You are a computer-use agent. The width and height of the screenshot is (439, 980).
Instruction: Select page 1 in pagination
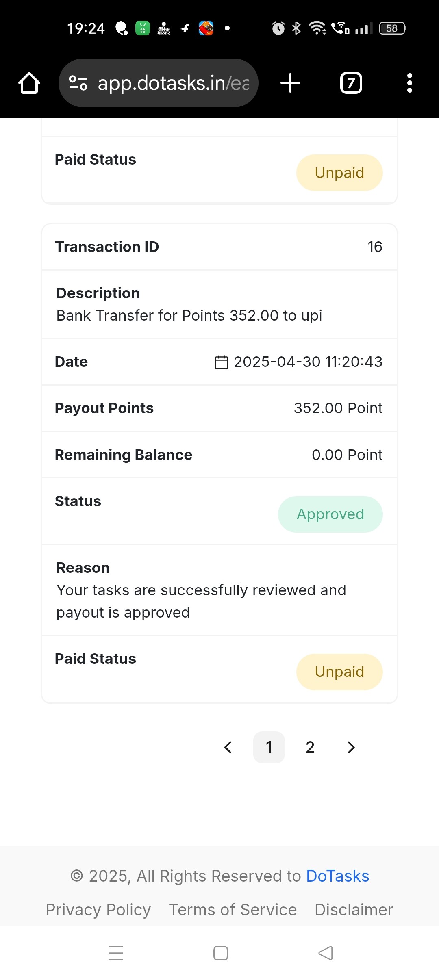[x=269, y=747]
